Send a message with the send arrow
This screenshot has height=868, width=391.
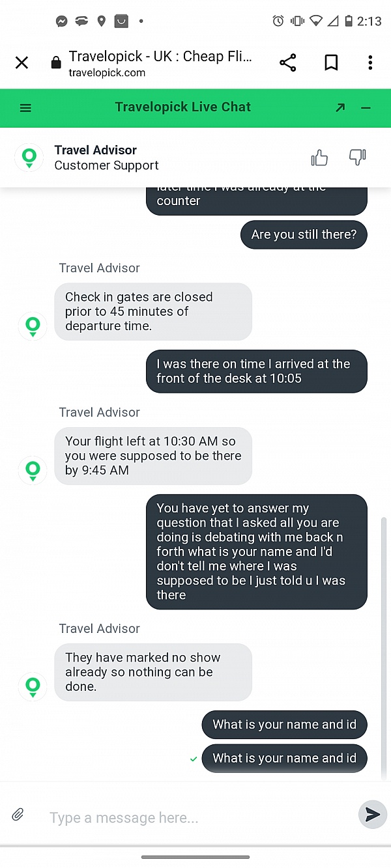click(372, 814)
